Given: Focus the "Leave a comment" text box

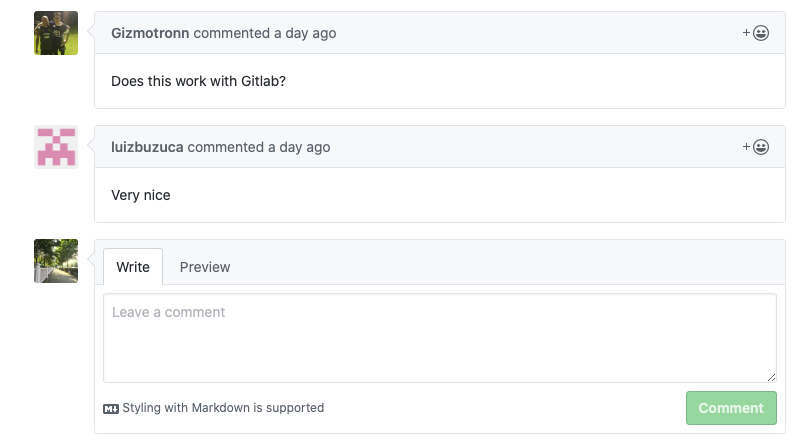Looking at the screenshot, I should coord(440,338).
